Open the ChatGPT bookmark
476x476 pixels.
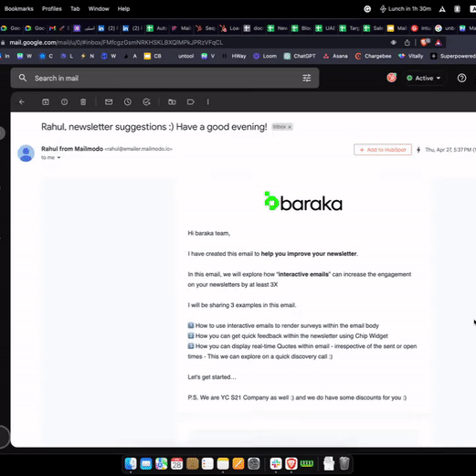point(300,56)
